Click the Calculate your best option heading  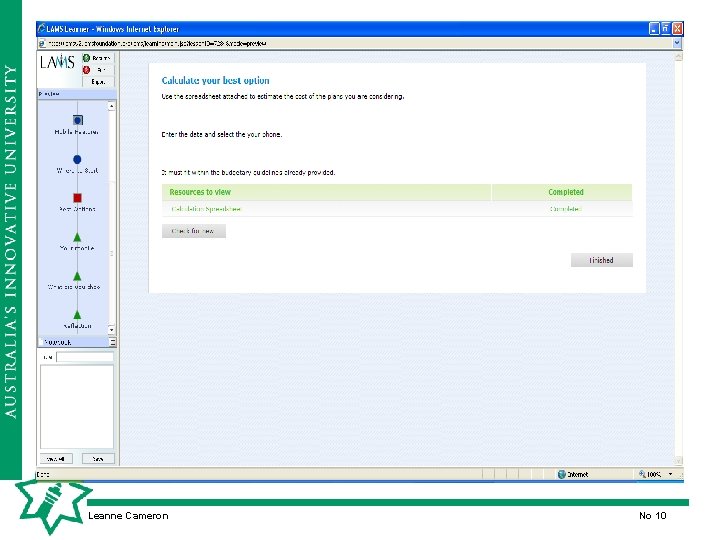point(215,80)
